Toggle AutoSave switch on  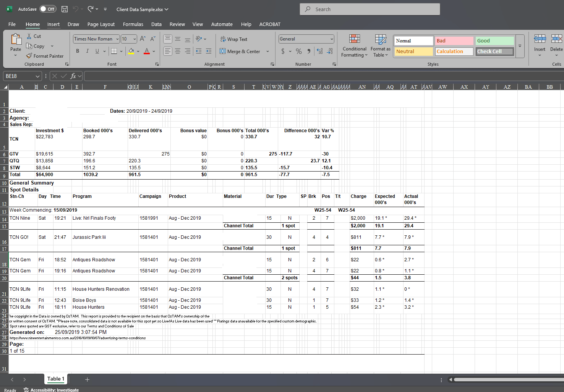(x=48, y=9)
